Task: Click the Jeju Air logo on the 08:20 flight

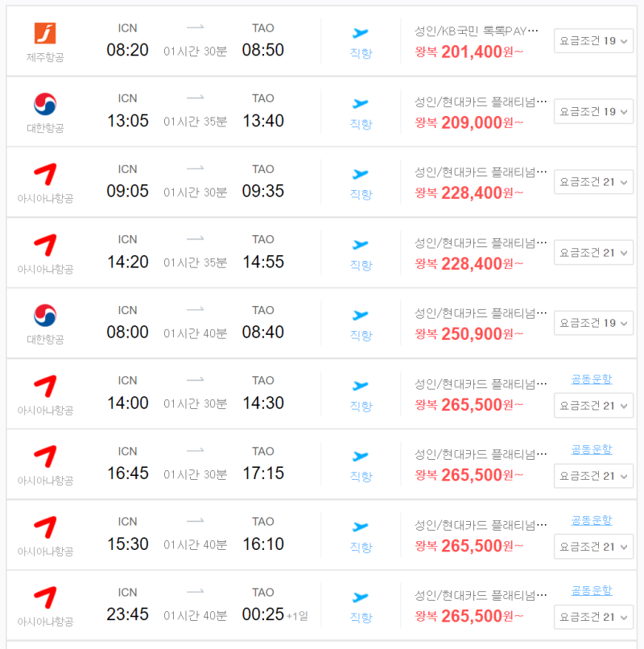Action: (45, 33)
